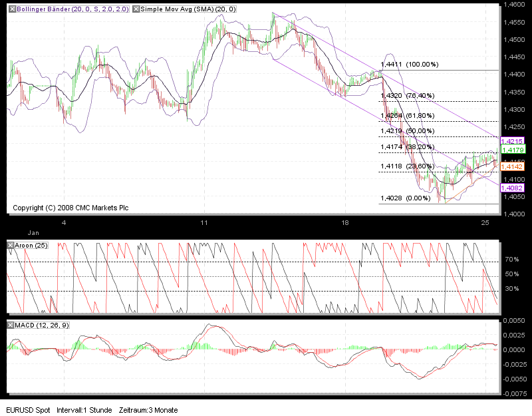
Task: Close the Simple Mov Avg (SMA) indicator
Action: click(136, 9)
